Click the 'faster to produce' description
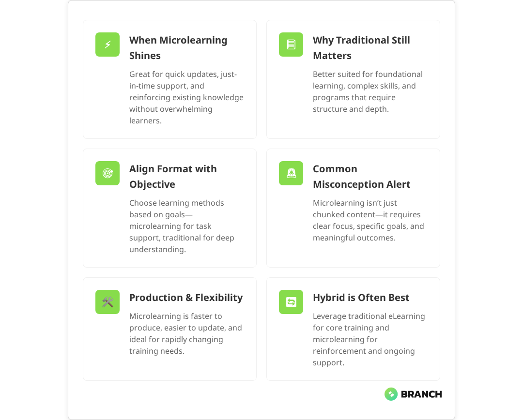The height and width of the screenshot is (420, 523). point(185,333)
